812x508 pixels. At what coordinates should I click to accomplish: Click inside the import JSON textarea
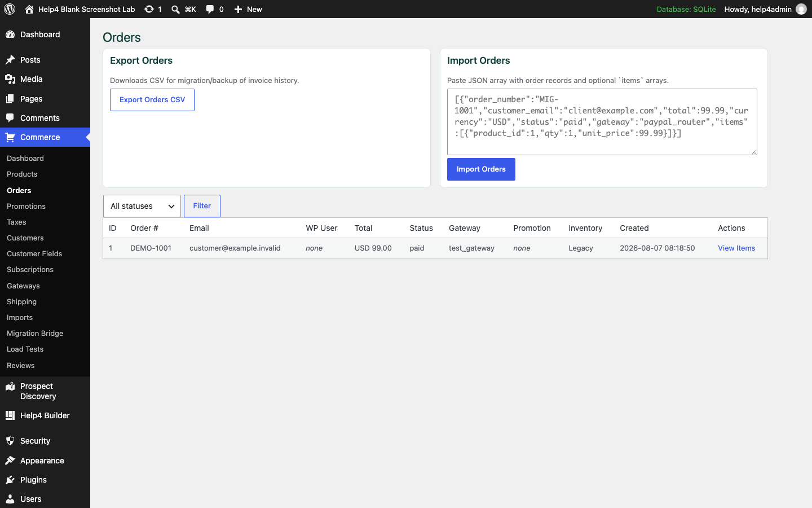tap(602, 122)
